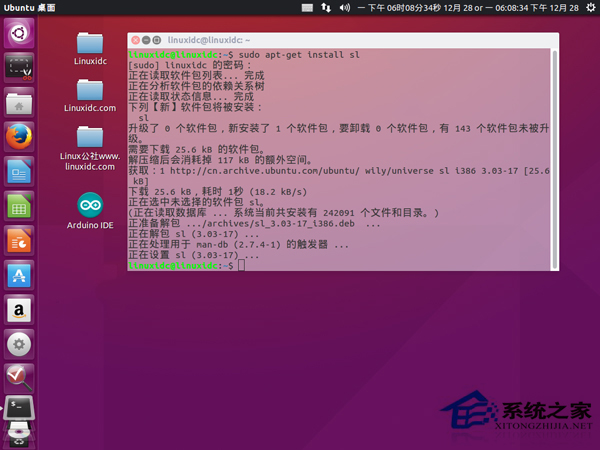The width and height of the screenshot is (600, 450).
Task: Click the line '正在读取状态信息... 完成'
Action: (191, 97)
